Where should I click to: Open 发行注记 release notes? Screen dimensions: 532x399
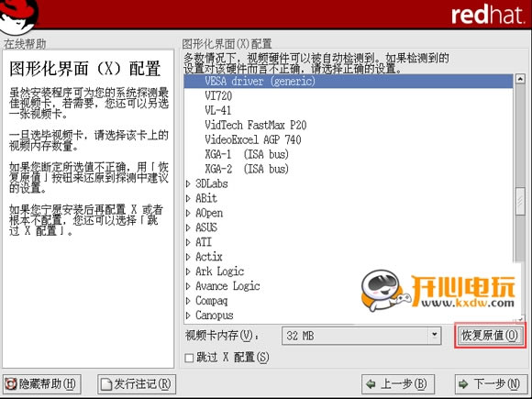137,384
